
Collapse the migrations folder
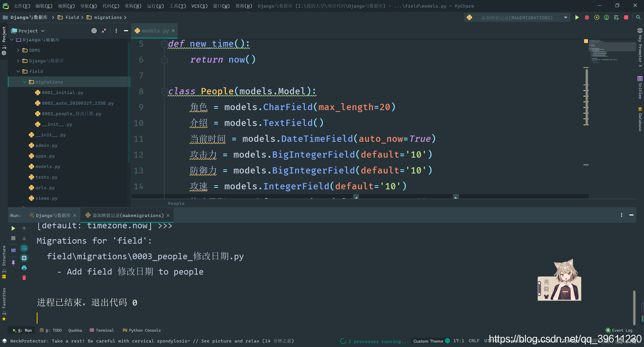click(x=24, y=82)
